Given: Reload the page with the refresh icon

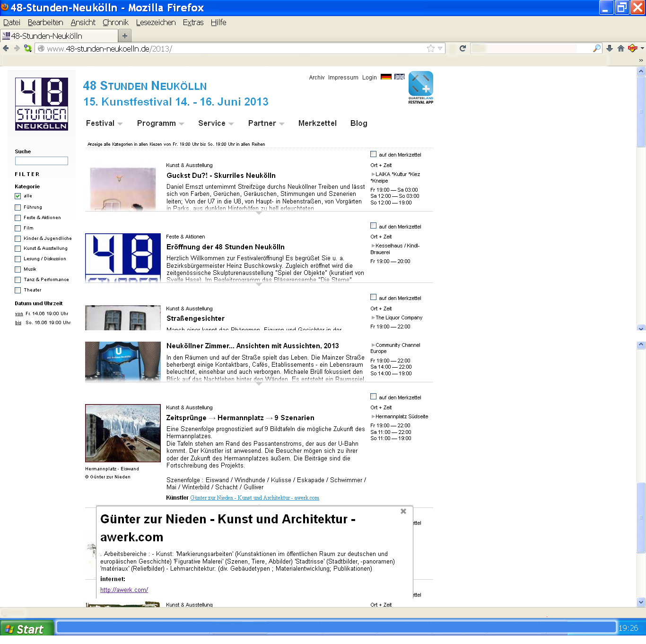Looking at the screenshot, I should (x=463, y=48).
